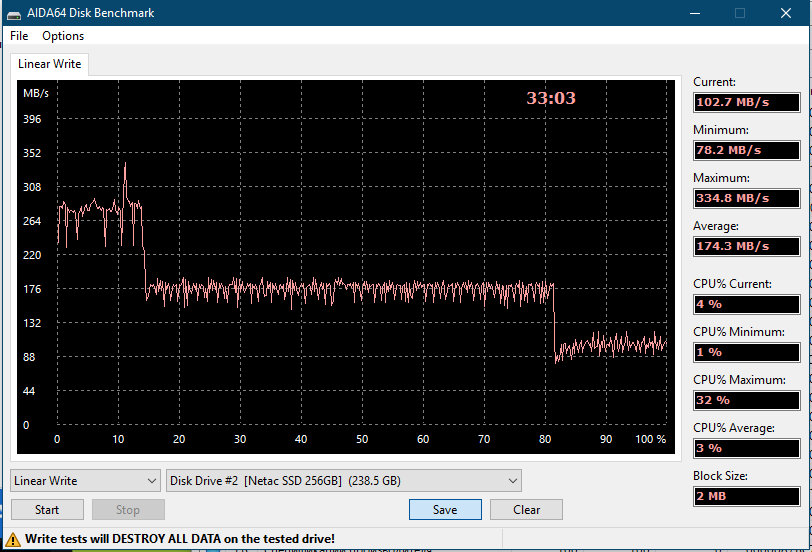Clear the benchmark graph
812x552 pixels.
(x=526, y=510)
